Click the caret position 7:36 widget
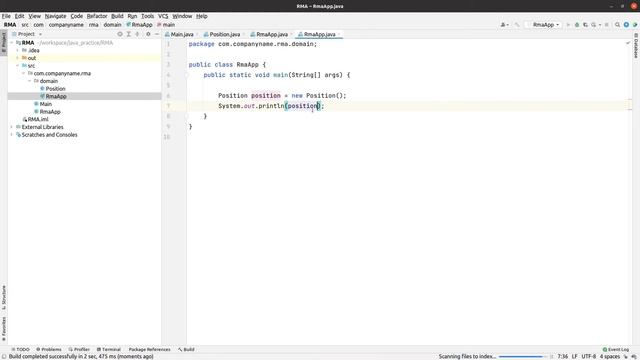The height and width of the screenshot is (360, 640). 562,356
